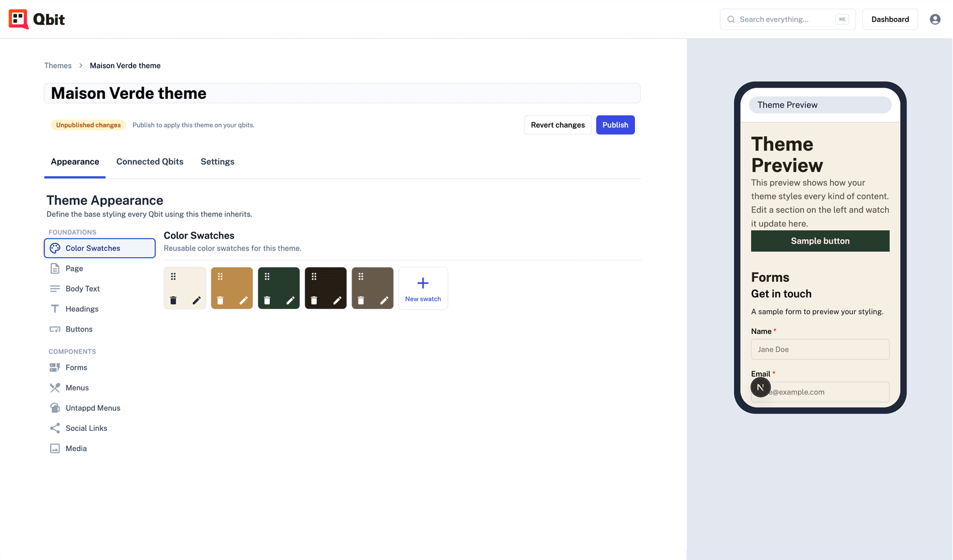Screen dimensions: 953x560
Task: Edit the Maison Verde theme title field
Action: pyautogui.click(x=342, y=93)
